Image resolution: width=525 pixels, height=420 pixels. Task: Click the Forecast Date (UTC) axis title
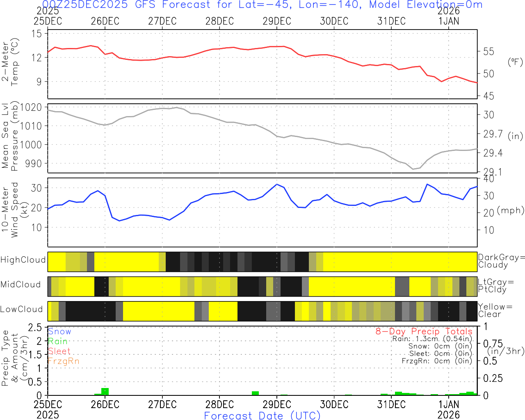point(262,415)
